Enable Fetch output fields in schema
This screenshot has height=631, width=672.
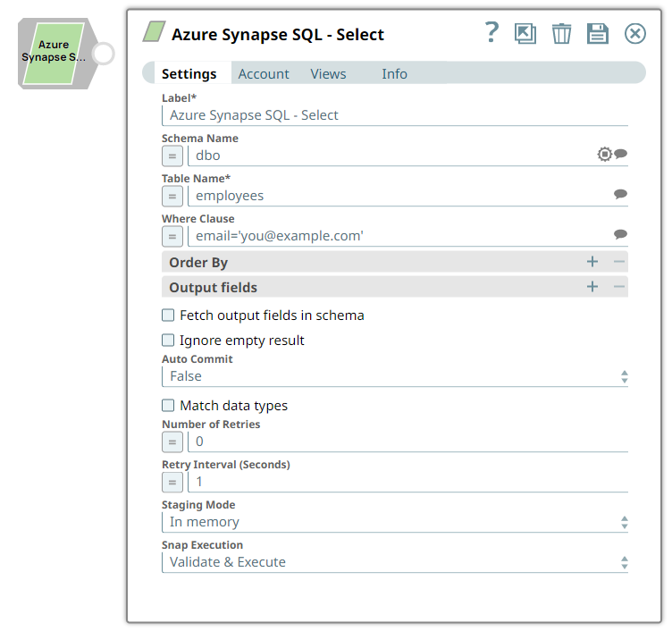168,315
